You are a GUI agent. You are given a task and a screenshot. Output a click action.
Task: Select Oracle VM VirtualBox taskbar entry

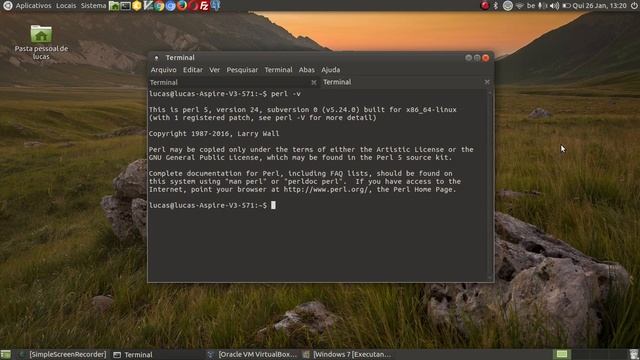252,354
